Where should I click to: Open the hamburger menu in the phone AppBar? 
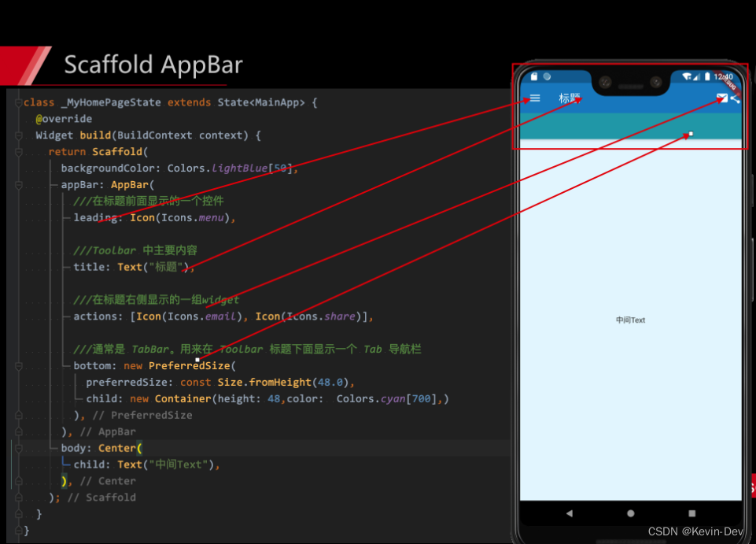pyautogui.click(x=535, y=98)
